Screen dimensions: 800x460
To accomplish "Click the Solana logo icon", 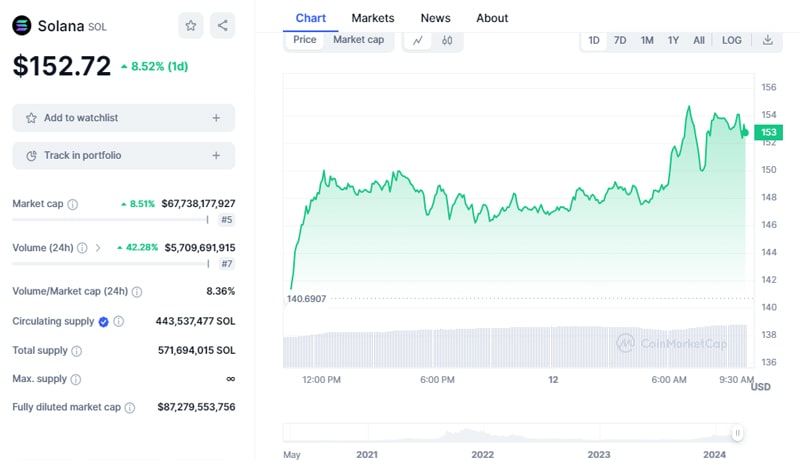I will [22, 25].
